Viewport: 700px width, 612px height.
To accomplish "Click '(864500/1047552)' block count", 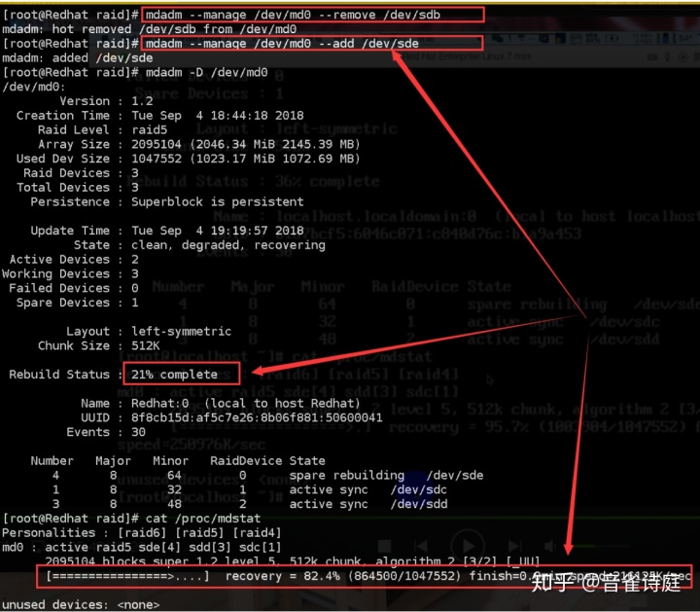I will (404, 576).
